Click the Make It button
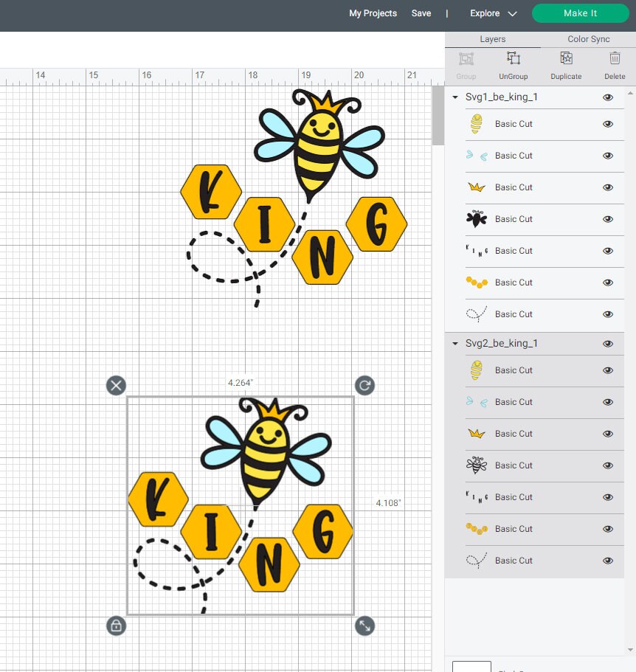 coord(581,13)
